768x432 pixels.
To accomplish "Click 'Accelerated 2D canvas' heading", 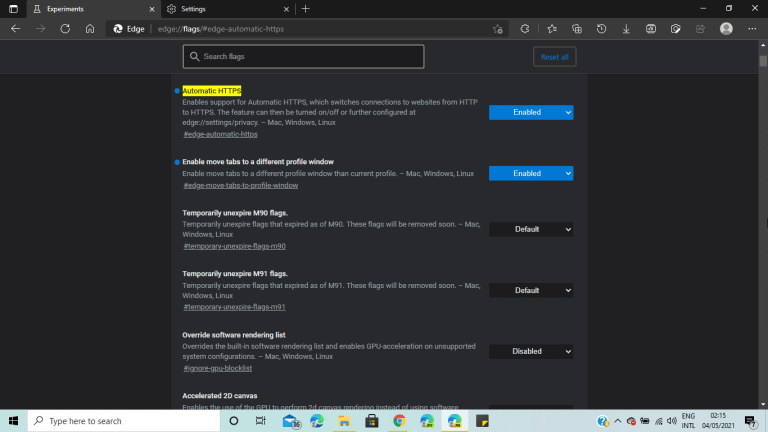I will click(219, 396).
